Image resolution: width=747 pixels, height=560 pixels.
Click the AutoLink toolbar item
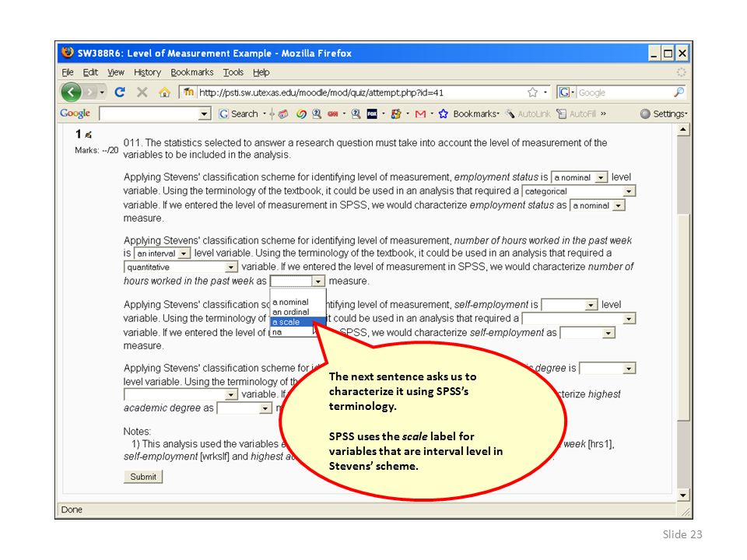[x=528, y=114]
